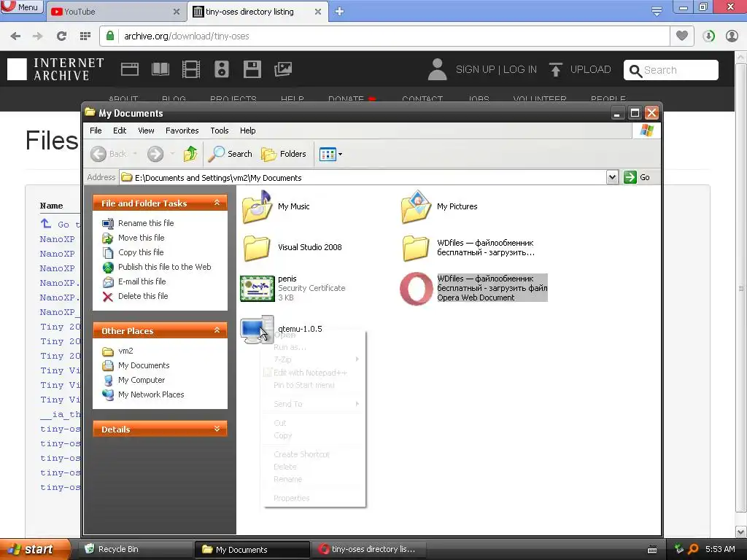Open the Favorites menu
Viewport: 747px width, 560px height.
(x=182, y=131)
